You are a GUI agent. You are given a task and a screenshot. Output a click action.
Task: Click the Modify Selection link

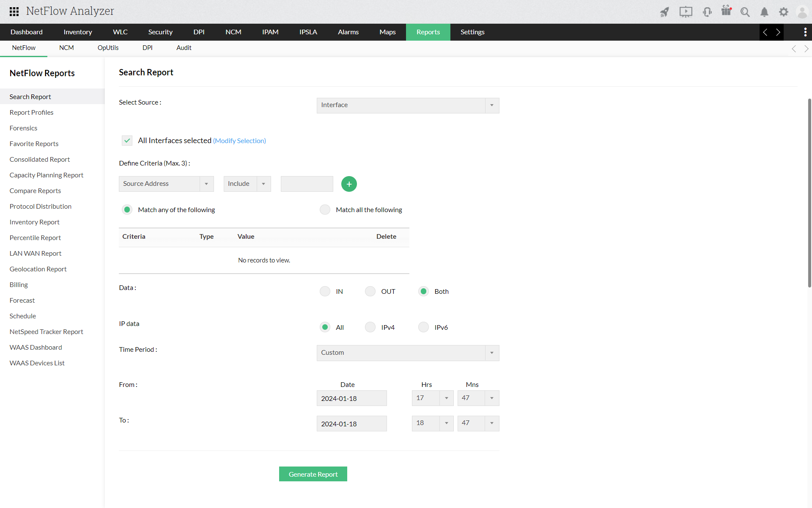239,141
